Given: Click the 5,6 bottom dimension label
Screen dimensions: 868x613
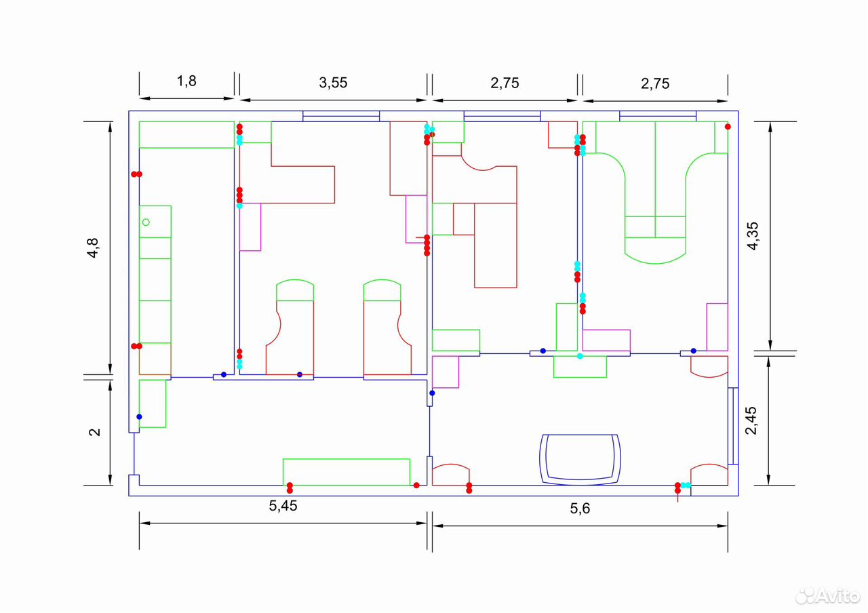Looking at the screenshot, I should coord(580,508).
